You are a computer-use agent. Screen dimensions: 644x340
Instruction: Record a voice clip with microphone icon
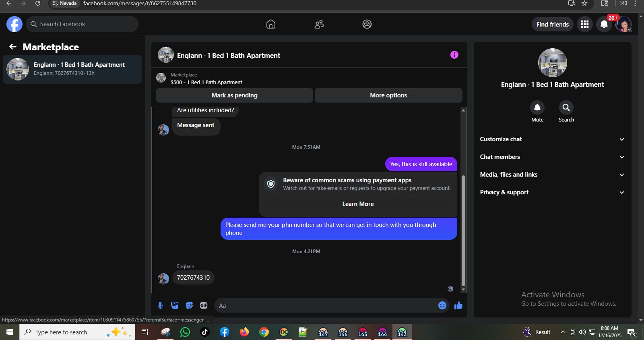tap(160, 305)
